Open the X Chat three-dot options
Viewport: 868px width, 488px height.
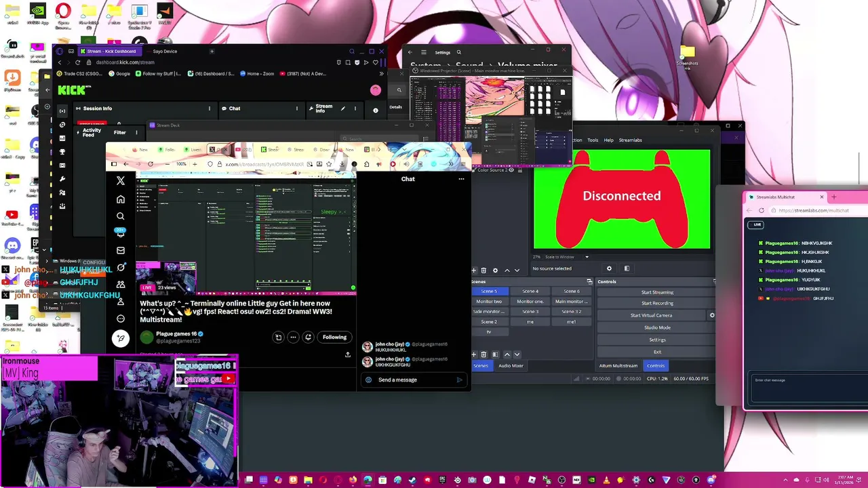click(x=461, y=179)
